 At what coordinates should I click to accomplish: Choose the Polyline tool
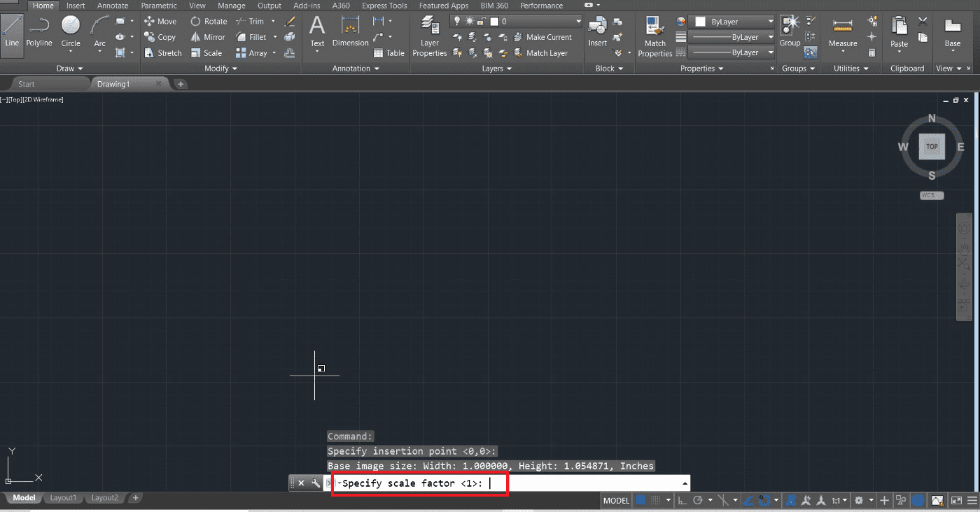tap(39, 32)
